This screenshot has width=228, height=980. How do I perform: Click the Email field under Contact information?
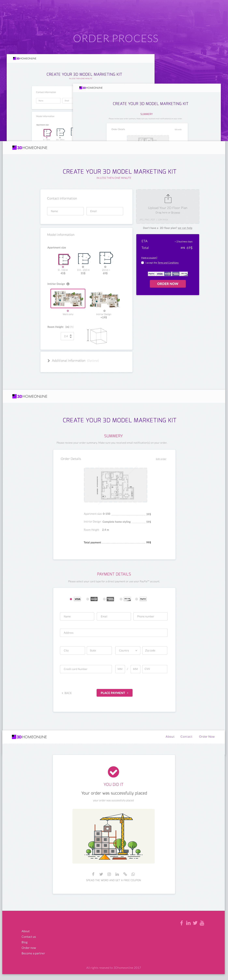pos(105,211)
